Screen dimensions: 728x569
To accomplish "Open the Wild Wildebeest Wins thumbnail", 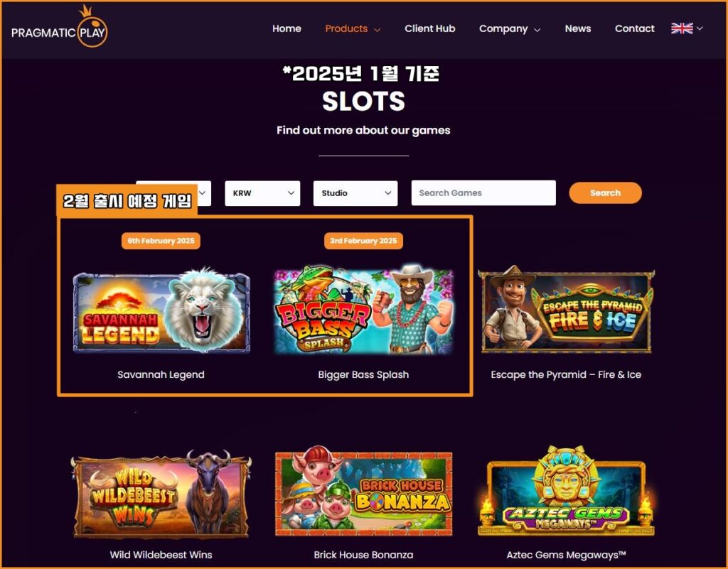I will click(x=161, y=494).
